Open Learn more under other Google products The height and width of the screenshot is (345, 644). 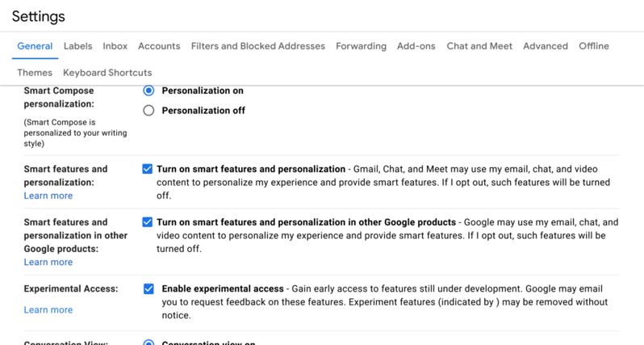pyautogui.click(x=48, y=263)
